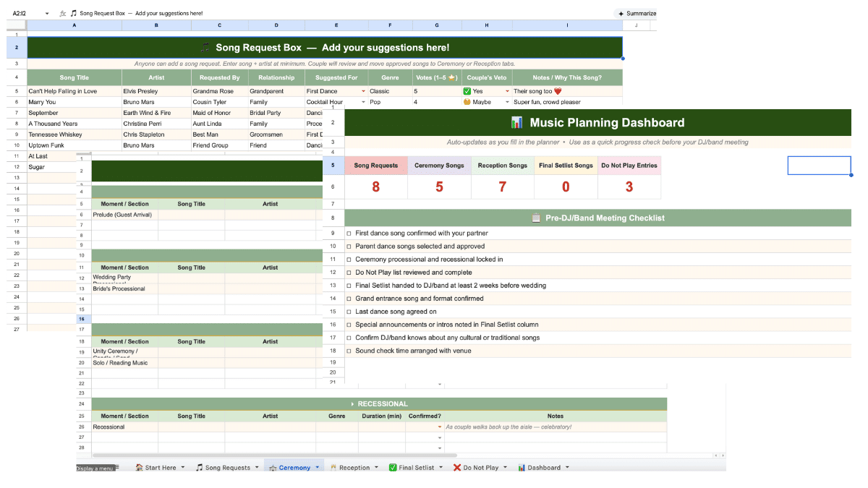Click the green checkmark icon on Final Setlist tab
Screen dimensions: 868x488
pos(393,468)
